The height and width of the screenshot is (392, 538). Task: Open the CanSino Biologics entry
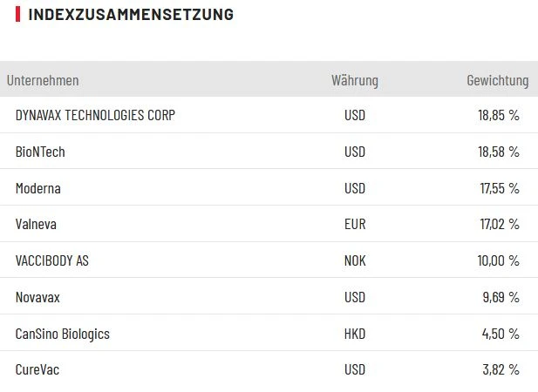coord(63,334)
